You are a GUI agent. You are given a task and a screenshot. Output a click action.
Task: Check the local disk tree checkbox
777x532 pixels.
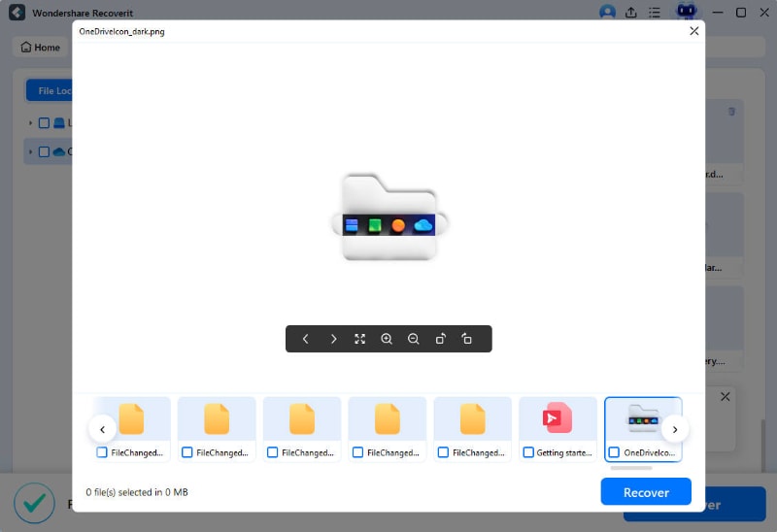click(44, 123)
